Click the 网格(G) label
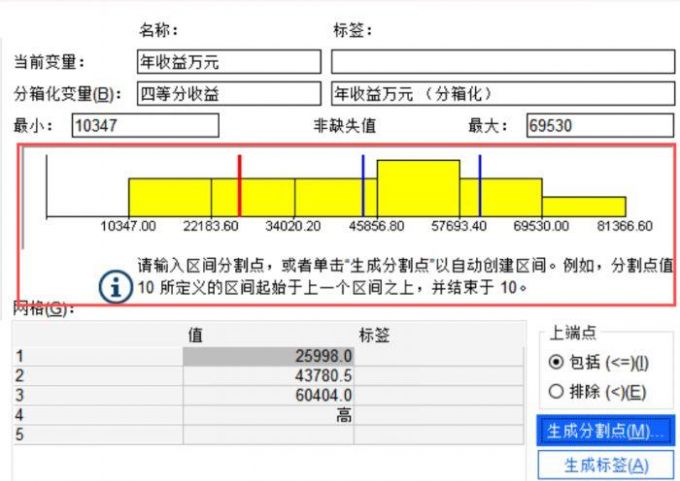680x481 pixels. pyautogui.click(x=43, y=308)
